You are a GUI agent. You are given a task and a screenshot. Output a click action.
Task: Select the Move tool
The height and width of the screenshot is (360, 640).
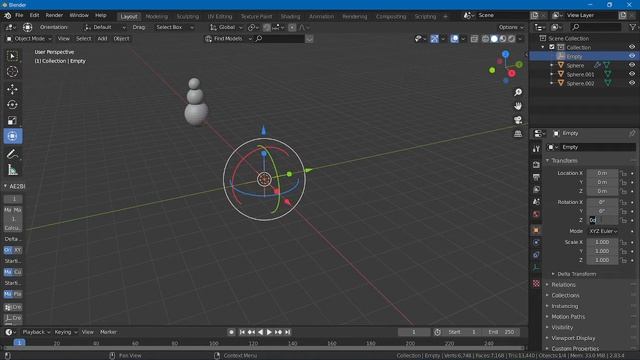12,89
